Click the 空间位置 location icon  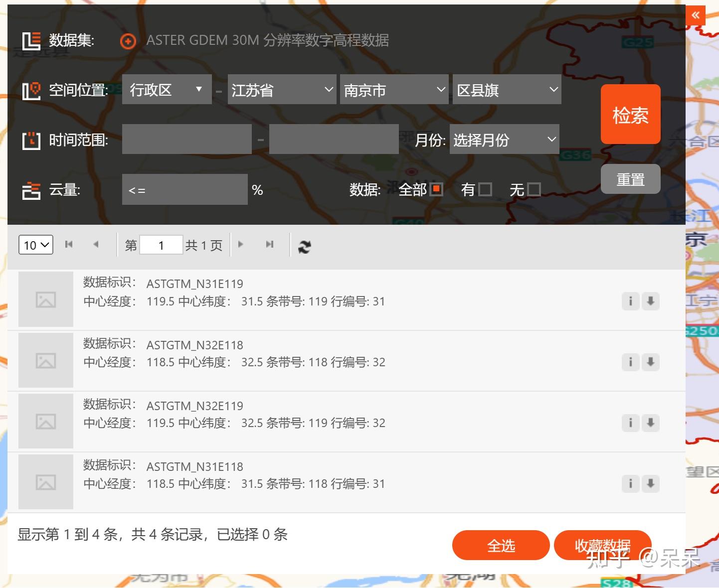(x=31, y=90)
